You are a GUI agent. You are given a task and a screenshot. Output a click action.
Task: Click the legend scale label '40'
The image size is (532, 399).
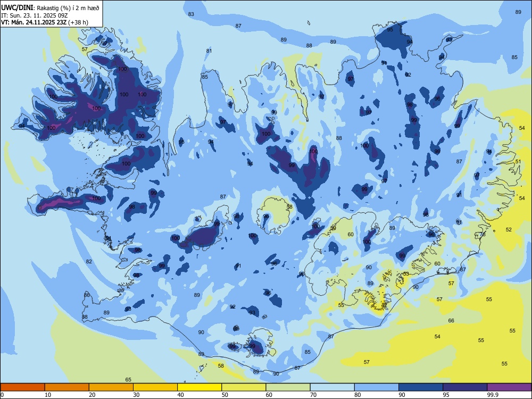point(180,395)
